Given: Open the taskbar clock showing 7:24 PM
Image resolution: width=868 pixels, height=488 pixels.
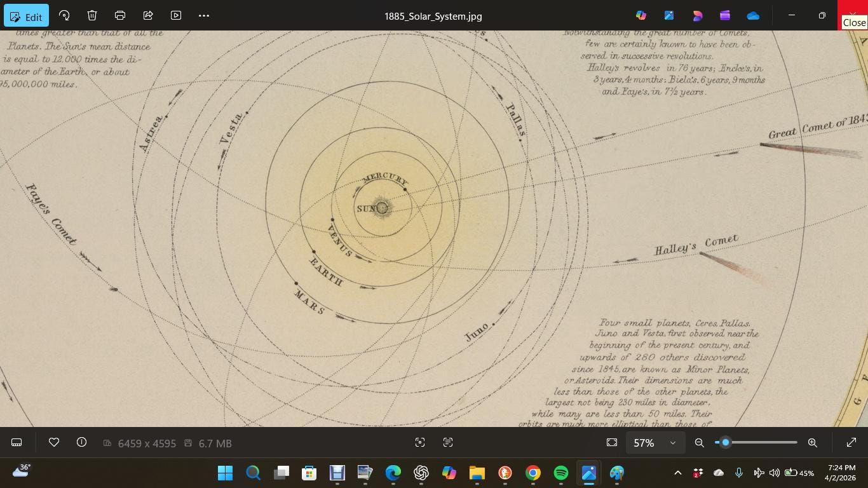Looking at the screenshot, I should 840,472.
